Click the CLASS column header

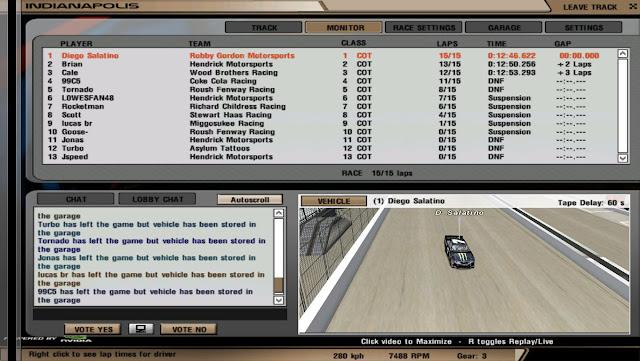[x=353, y=43]
